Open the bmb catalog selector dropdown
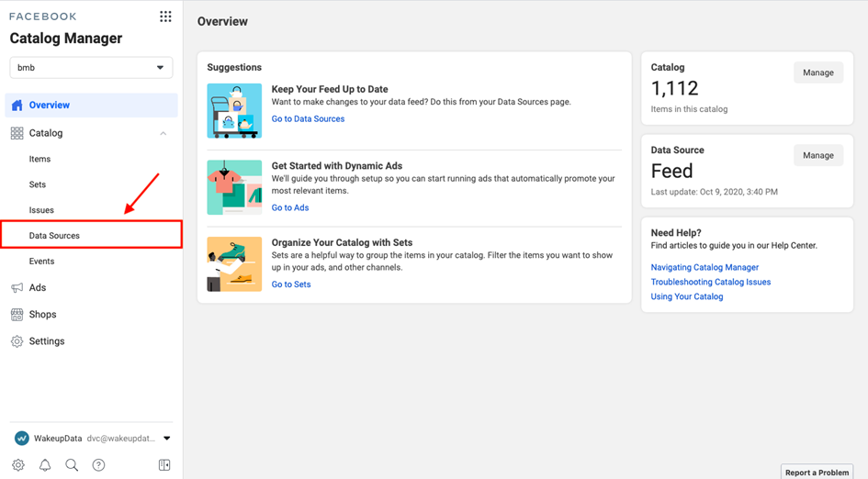This screenshot has width=868, height=479. click(x=91, y=68)
